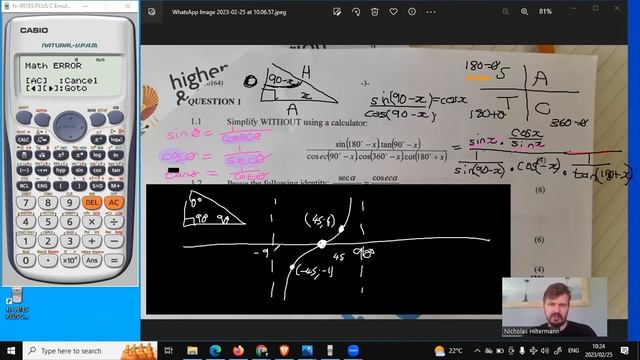Screen dimensions: 640x360
Task: Click the Rotate icon in Photos toolbar
Action: 356,12
